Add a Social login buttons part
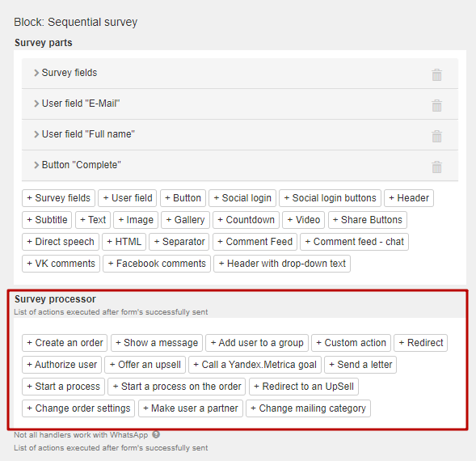This screenshot has width=476, height=461. [330, 198]
